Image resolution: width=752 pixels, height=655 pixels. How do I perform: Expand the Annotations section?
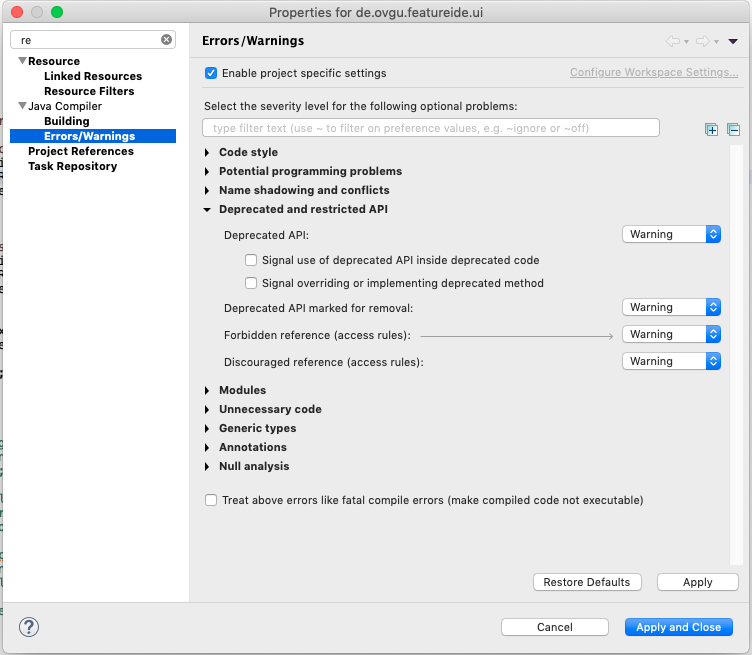(207, 447)
